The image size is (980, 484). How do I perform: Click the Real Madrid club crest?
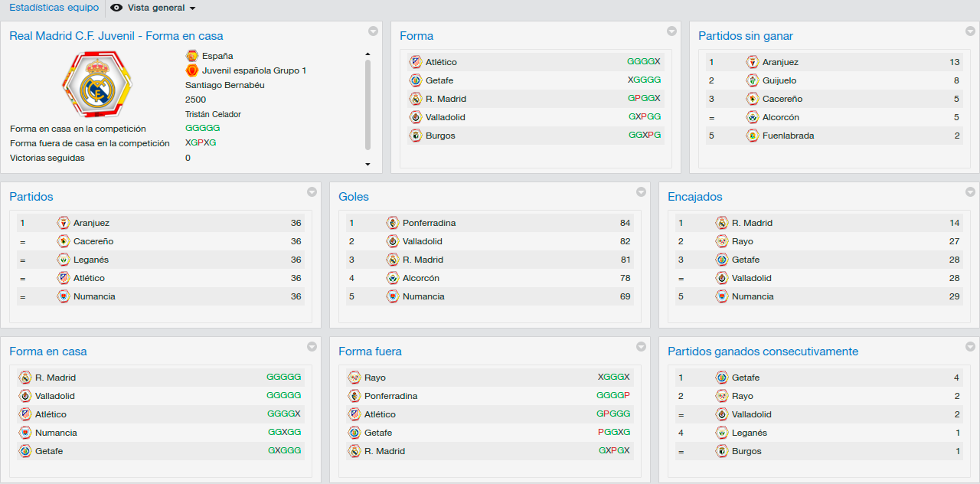(x=97, y=83)
